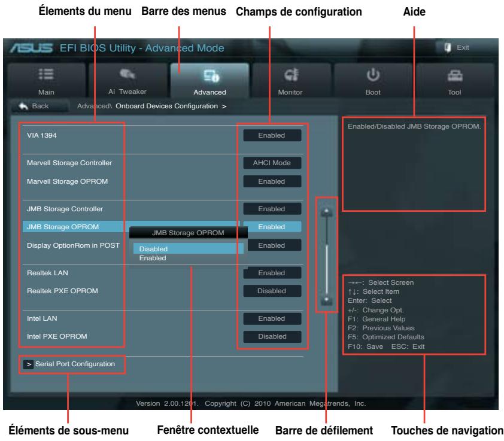This screenshot has height=441, width=504.
Task: Click the Advanced\ breadcrumb segment
Action: (94, 106)
